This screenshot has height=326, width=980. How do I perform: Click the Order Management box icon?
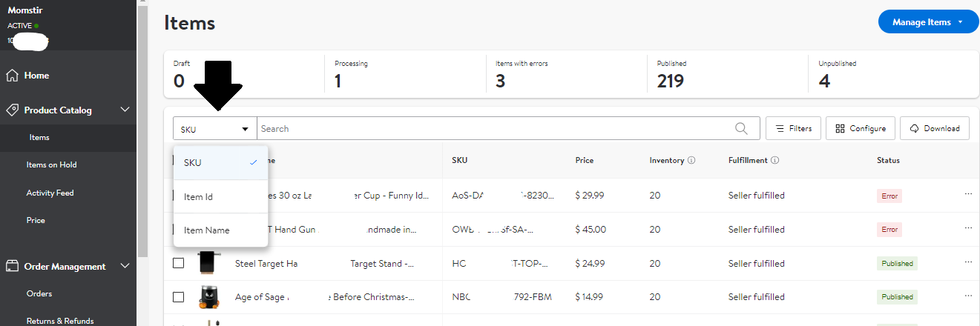pyautogui.click(x=12, y=266)
